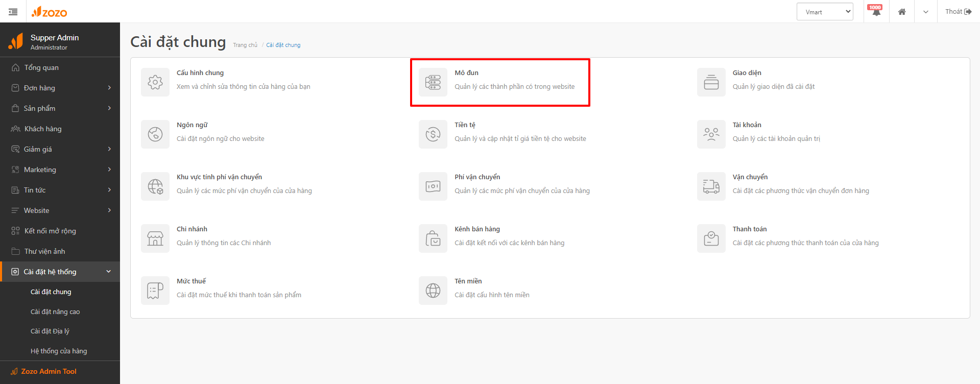Open the Thanh toán payment icon
This screenshot has width=980, height=384.
(x=711, y=238)
